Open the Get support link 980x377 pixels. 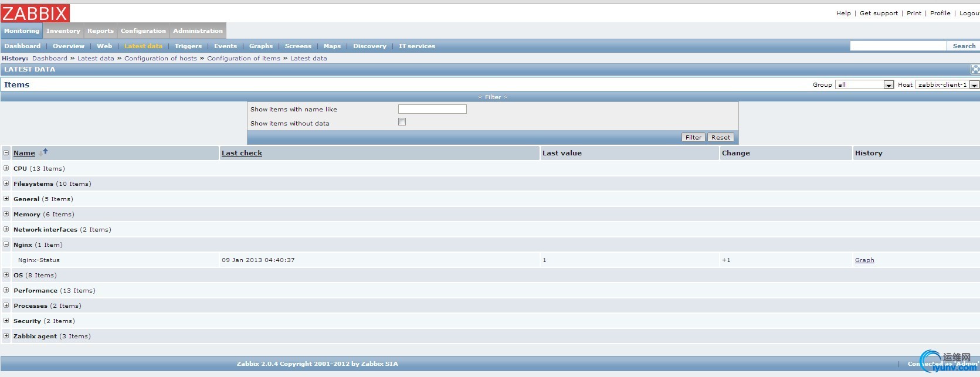(x=879, y=13)
